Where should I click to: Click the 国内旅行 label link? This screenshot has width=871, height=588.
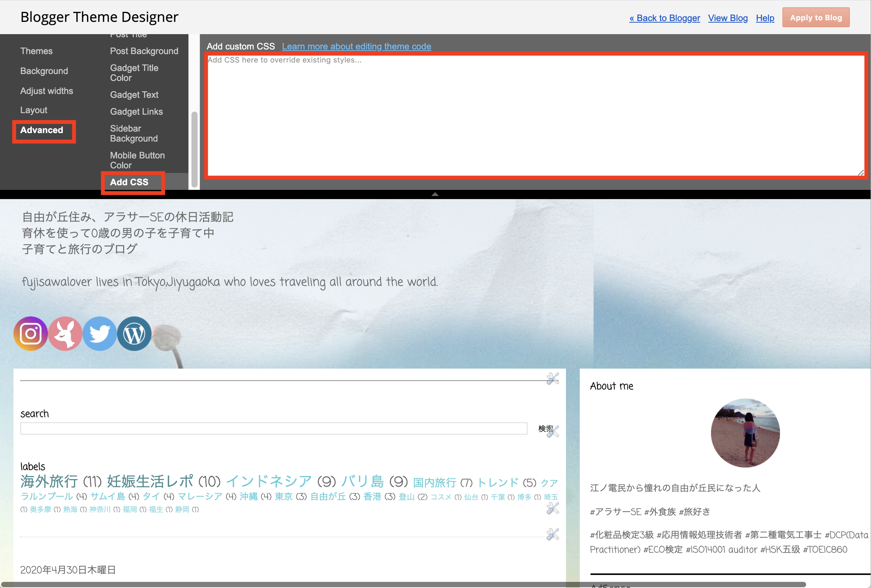pos(435,483)
